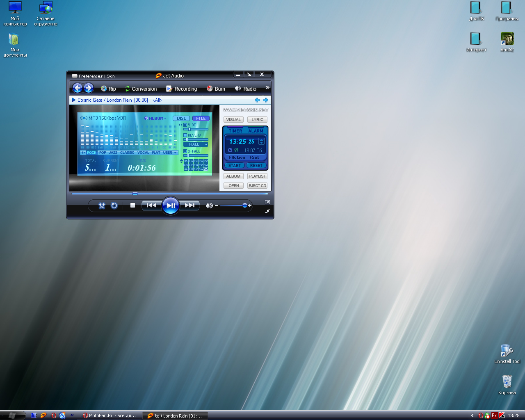
Task: Select the CLASSIC equalizer preset
Action: [127, 153]
